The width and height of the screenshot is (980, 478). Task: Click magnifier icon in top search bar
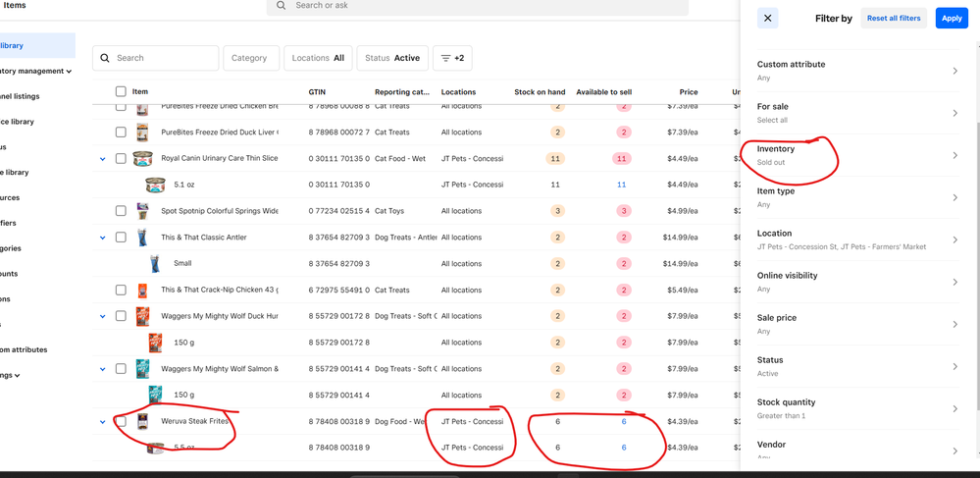pos(282,6)
